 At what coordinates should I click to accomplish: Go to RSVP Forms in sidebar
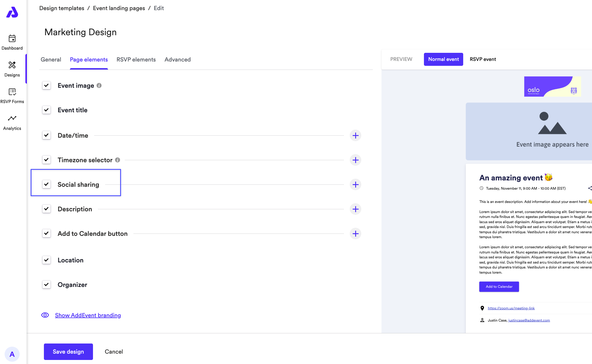pyautogui.click(x=12, y=96)
